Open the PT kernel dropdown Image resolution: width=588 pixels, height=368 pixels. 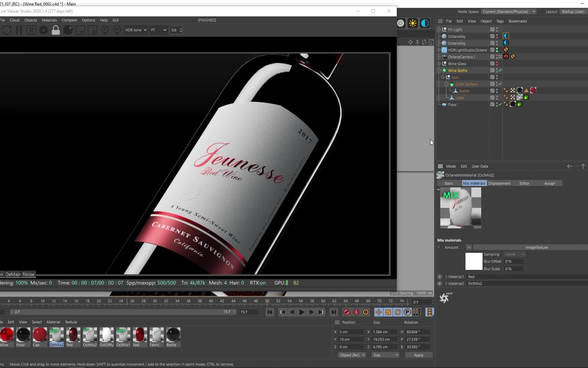[159, 30]
